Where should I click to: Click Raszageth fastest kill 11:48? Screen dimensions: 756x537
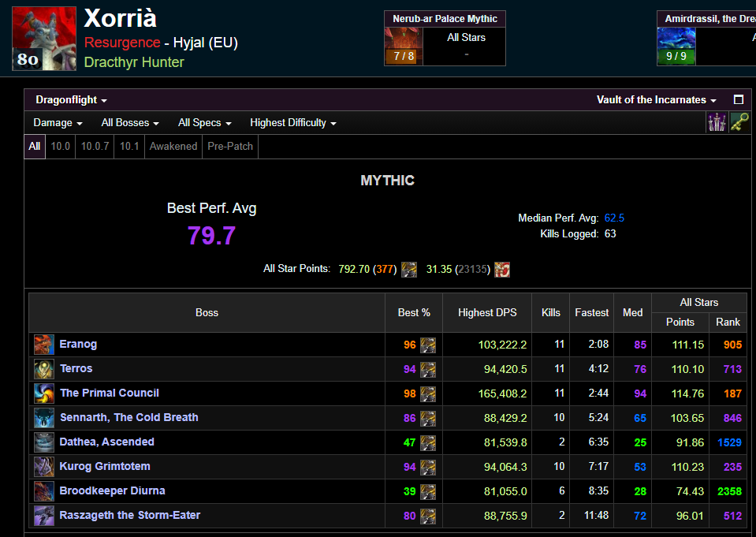point(597,516)
